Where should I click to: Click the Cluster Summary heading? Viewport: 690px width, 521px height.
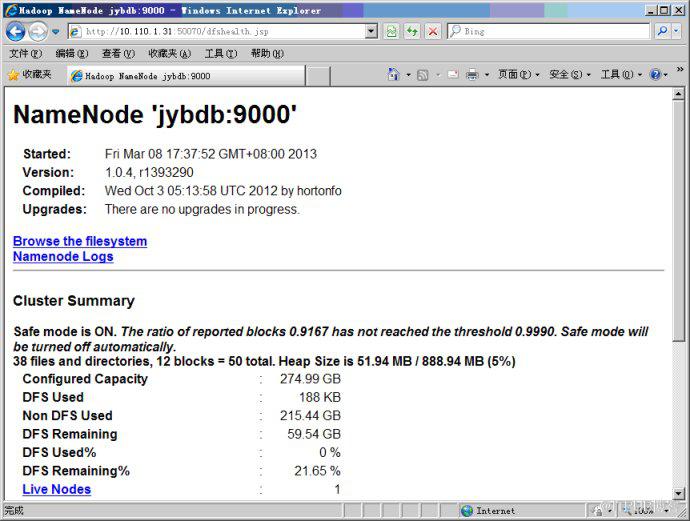point(74,301)
